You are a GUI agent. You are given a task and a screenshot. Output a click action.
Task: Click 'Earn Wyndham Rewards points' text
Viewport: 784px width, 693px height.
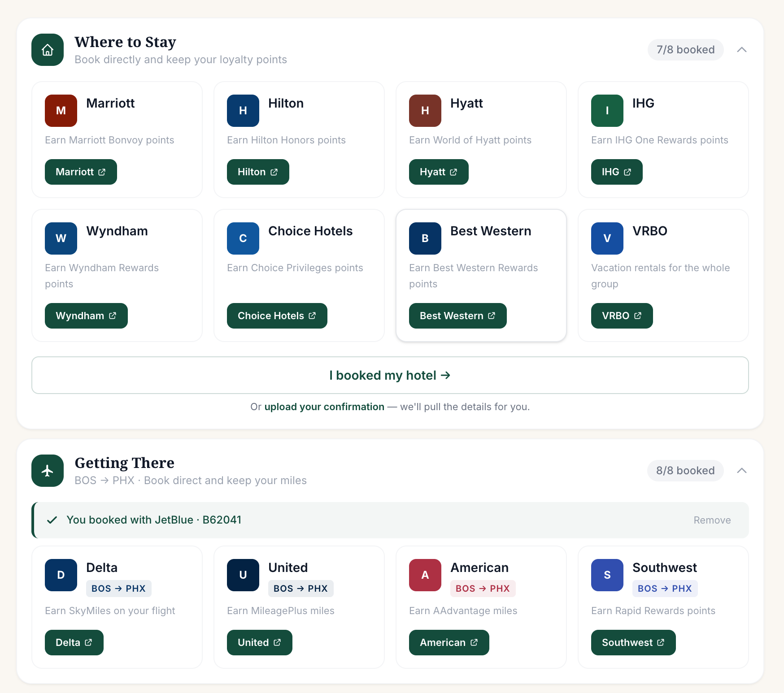(x=102, y=276)
